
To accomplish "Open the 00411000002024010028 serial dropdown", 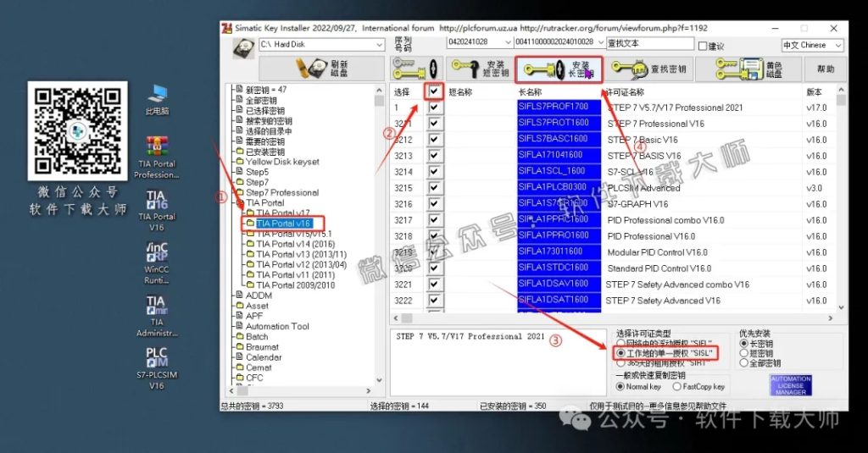I will [x=601, y=42].
